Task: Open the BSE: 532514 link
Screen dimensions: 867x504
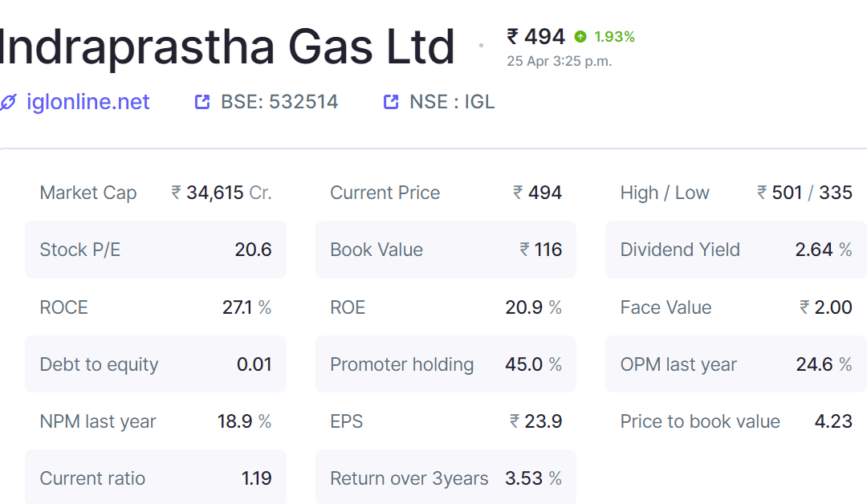Action: click(x=279, y=102)
